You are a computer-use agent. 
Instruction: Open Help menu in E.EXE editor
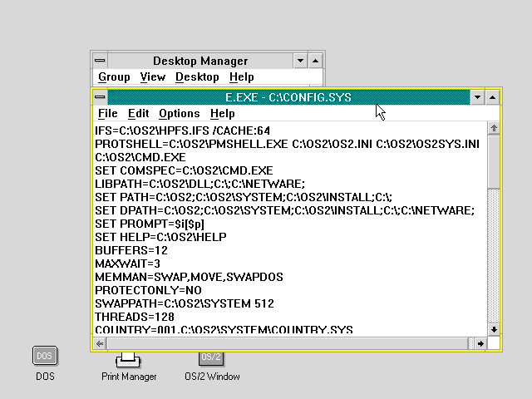(x=222, y=113)
